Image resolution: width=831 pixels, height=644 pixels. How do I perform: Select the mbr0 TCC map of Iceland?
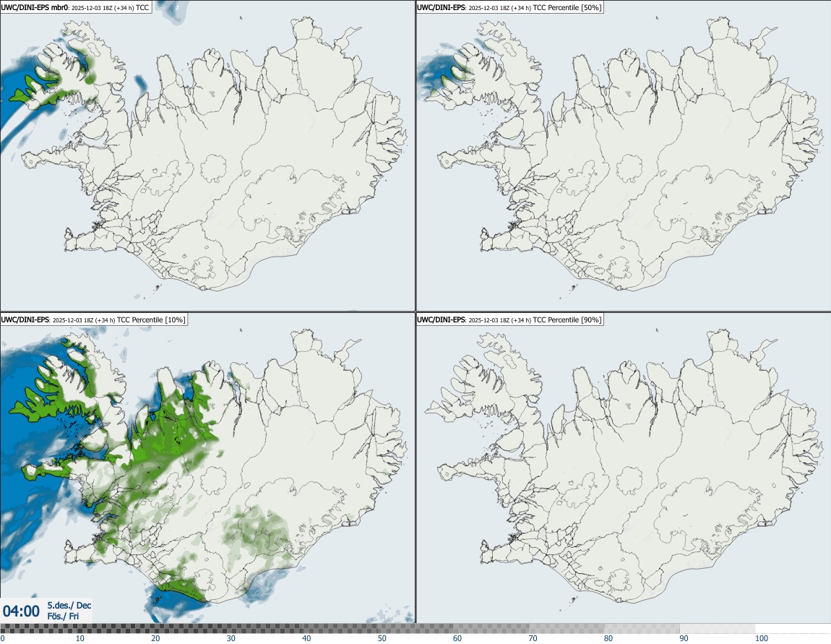[207, 156]
